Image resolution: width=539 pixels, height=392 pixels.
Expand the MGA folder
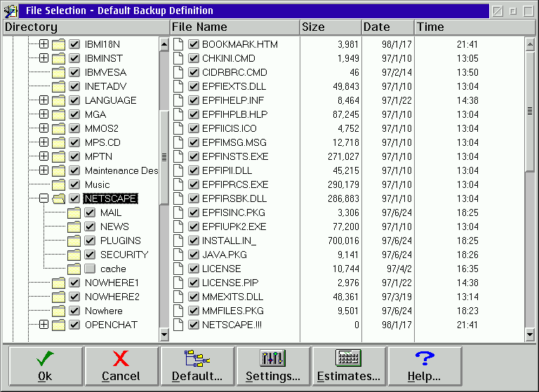(44, 114)
